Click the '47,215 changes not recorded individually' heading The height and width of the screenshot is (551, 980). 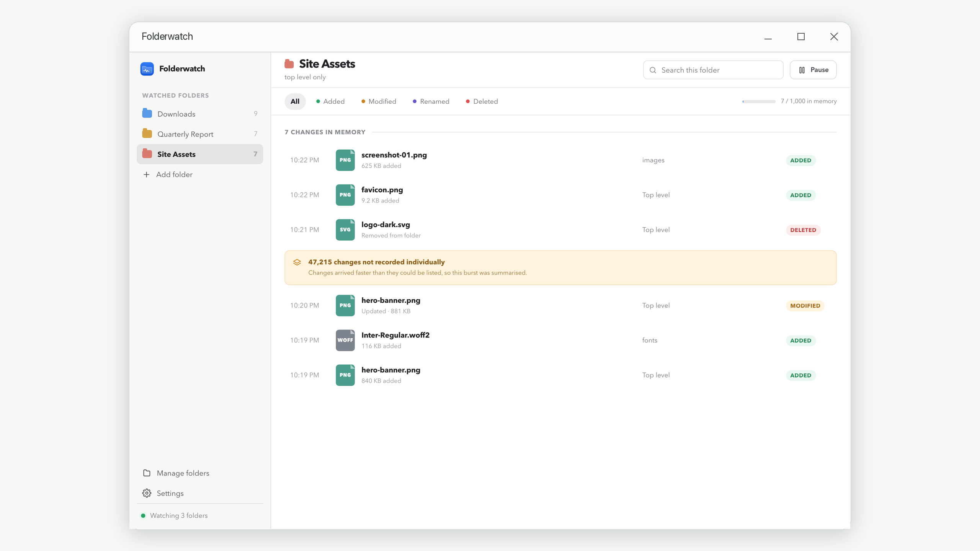click(x=376, y=262)
